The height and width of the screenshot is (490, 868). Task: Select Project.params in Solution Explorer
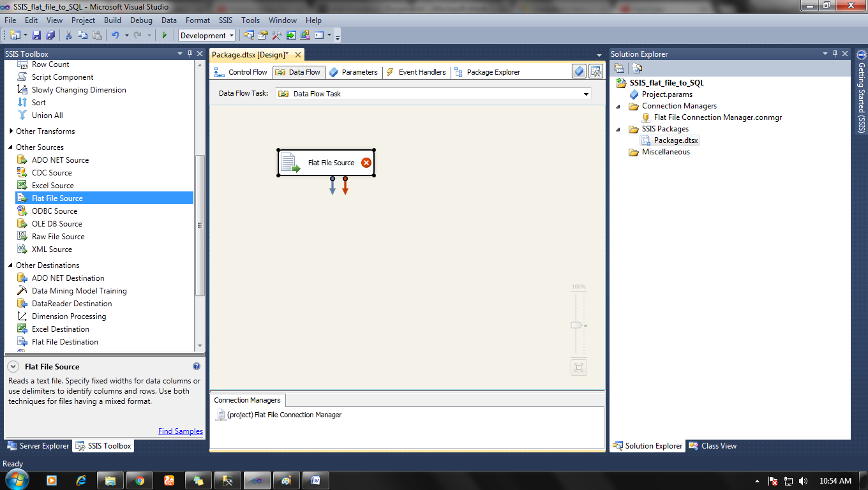point(661,94)
